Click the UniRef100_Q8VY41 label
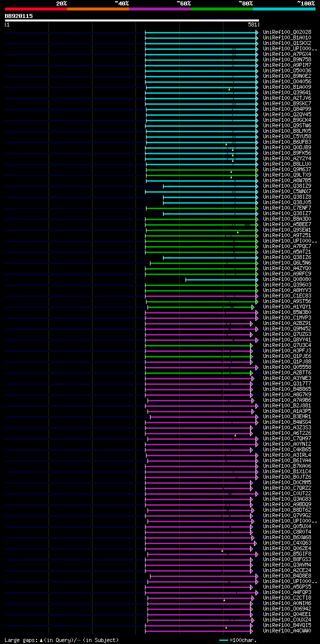Screen dimensions: 320x644 [x=287, y=339]
